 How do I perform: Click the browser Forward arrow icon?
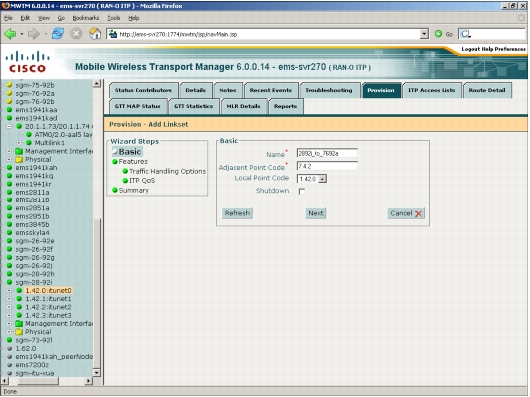(x=33, y=34)
